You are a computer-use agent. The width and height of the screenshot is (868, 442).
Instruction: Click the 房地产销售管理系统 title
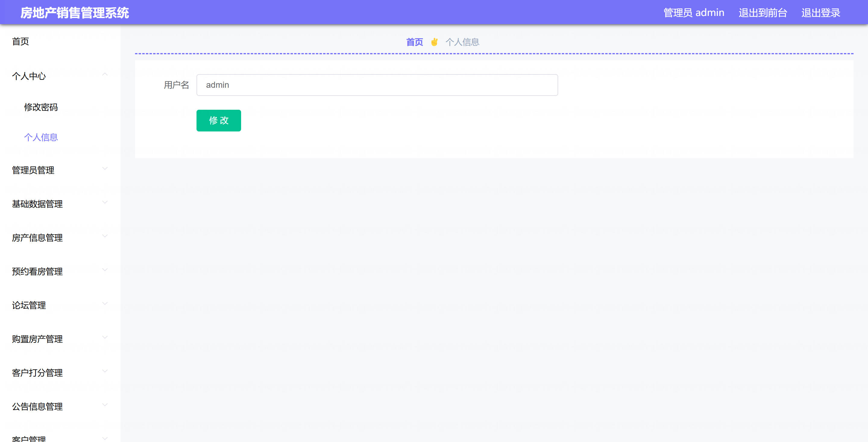pos(74,13)
